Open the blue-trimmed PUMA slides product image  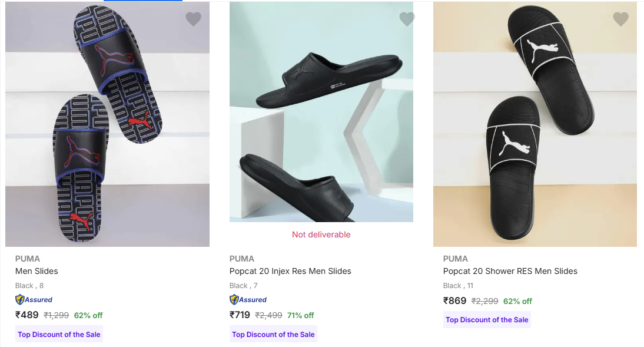click(x=107, y=124)
